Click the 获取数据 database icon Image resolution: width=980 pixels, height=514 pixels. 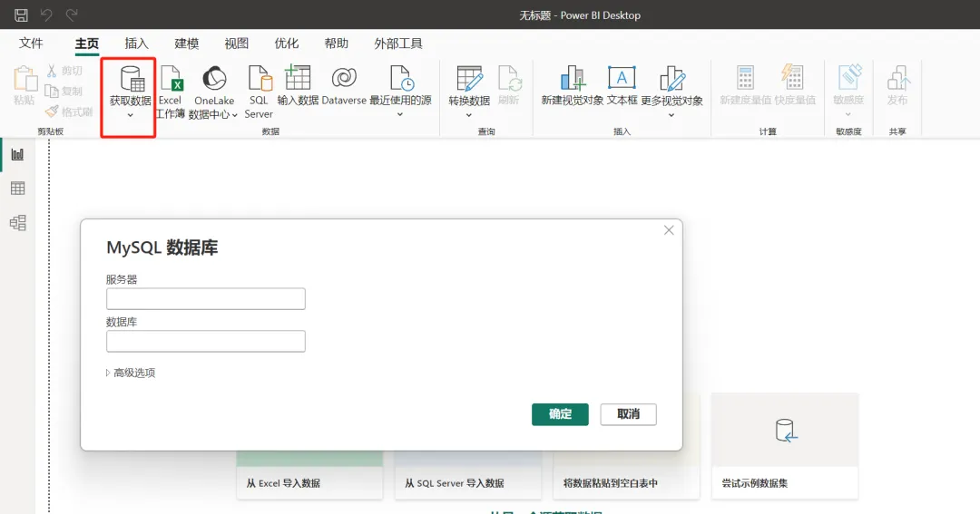(132, 78)
